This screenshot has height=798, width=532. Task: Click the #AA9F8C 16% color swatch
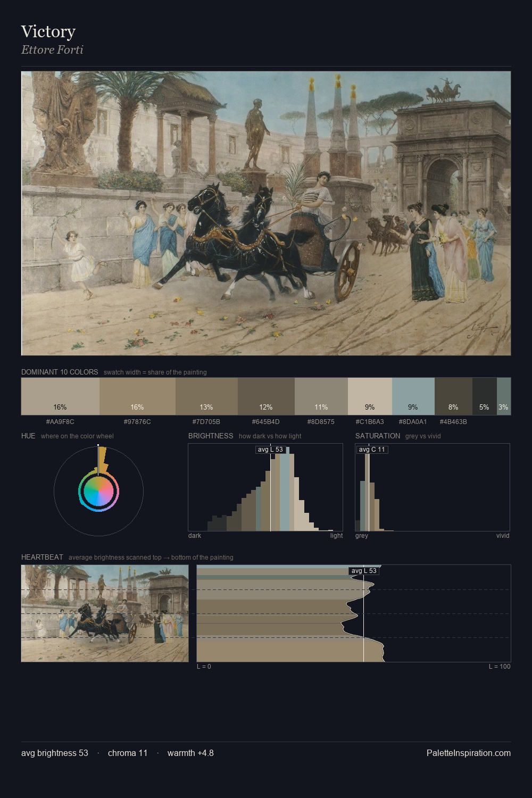(60, 396)
